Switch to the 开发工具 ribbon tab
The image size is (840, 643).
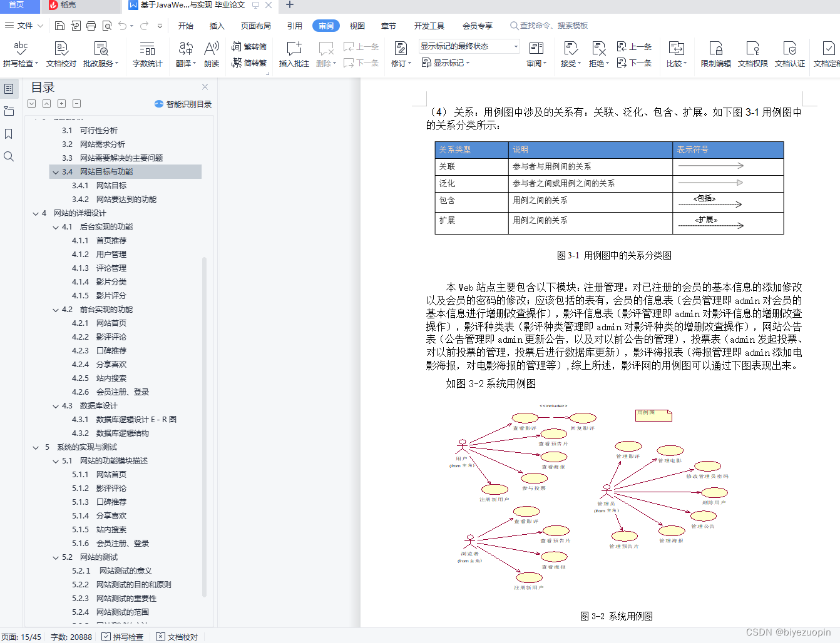click(429, 26)
